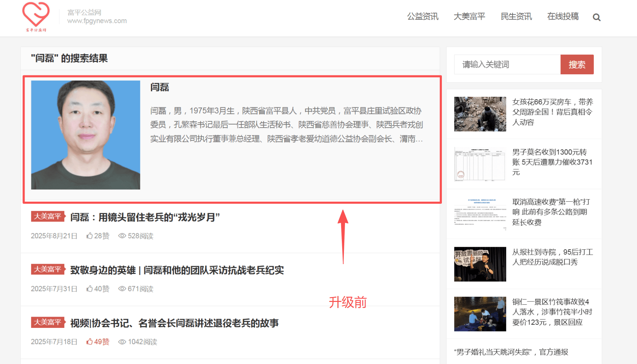Click the 大美富平 tag on the first article
This screenshot has width=637, height=364.
[x=48, y=216]
